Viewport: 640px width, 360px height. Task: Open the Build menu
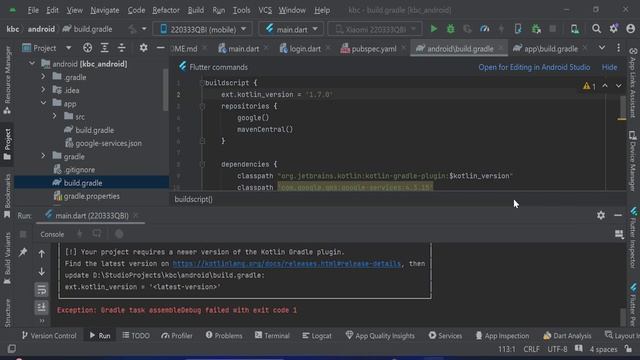pyautogui.click(x=196, y=10)
